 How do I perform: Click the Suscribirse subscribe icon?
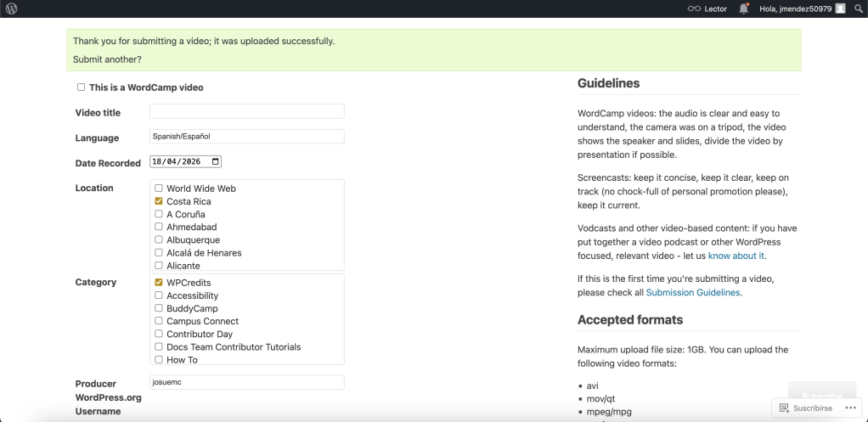784,408
